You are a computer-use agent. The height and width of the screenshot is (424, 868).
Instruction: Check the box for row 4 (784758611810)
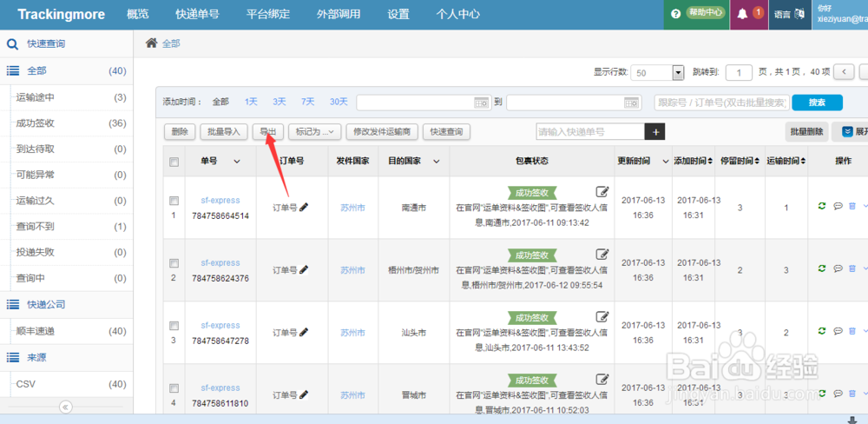coord(174,388)
